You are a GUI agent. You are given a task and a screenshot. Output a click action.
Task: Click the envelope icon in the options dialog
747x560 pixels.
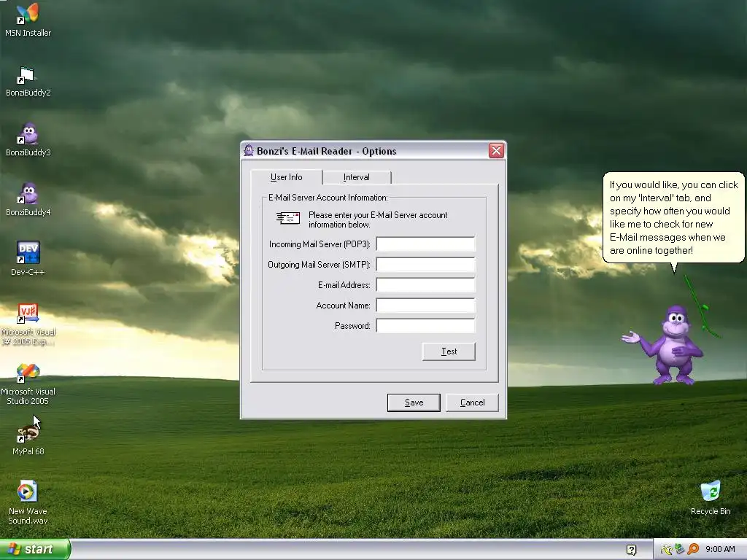coord(288,218)
